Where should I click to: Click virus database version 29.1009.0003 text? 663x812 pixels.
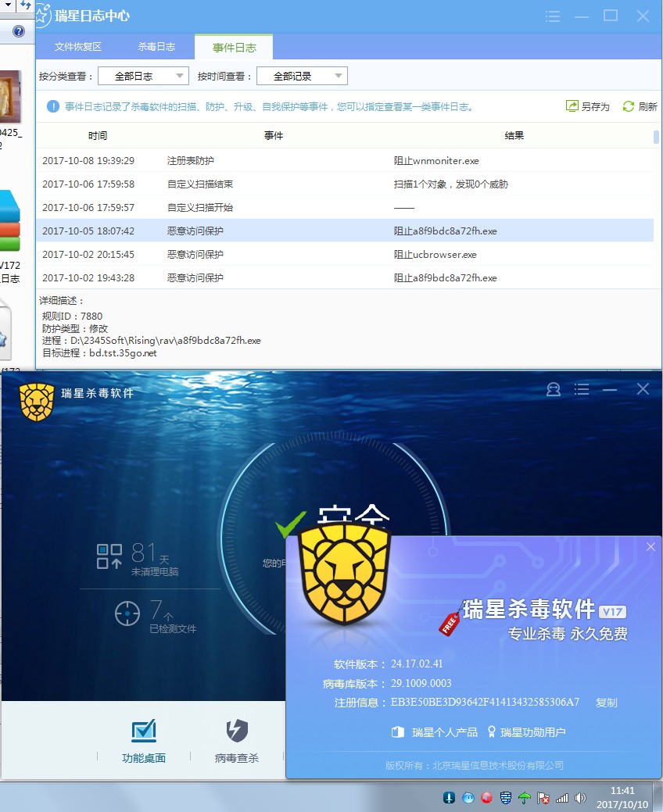point(421,683)
